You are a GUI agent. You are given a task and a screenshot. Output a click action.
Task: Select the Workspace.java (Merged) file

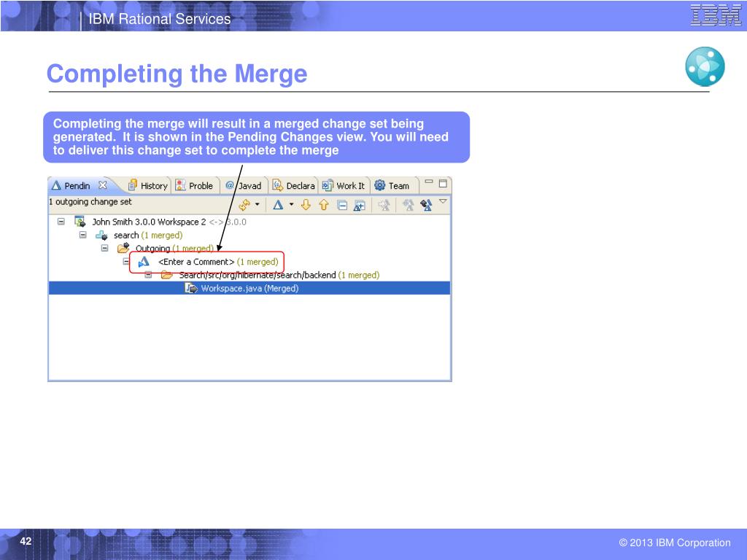[x=249, y=288]
